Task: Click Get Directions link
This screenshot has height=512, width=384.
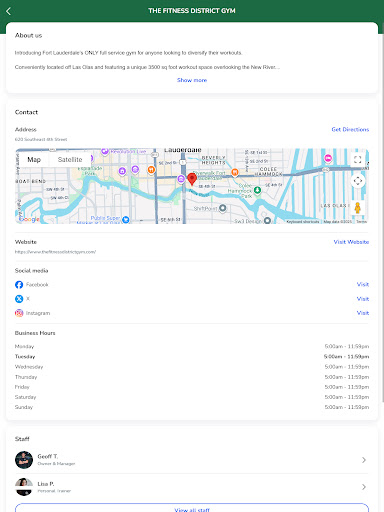Action: (350, 129)
